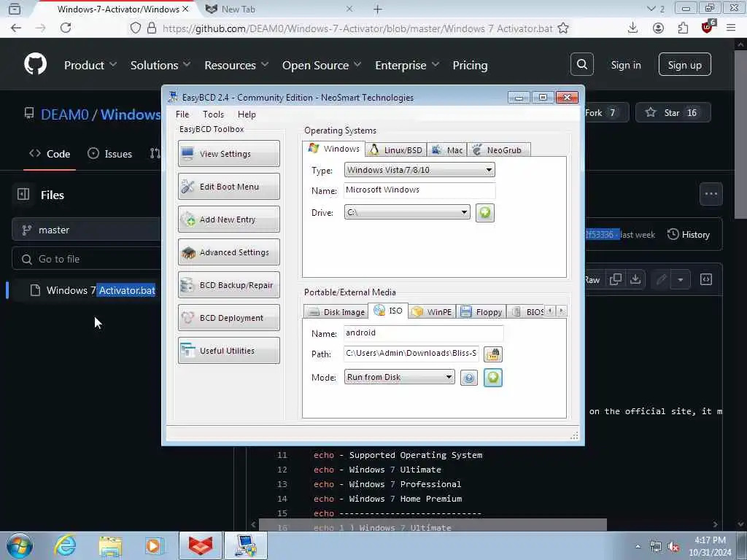
Task: Star the repository with the Star button
Action: [673, 113]
